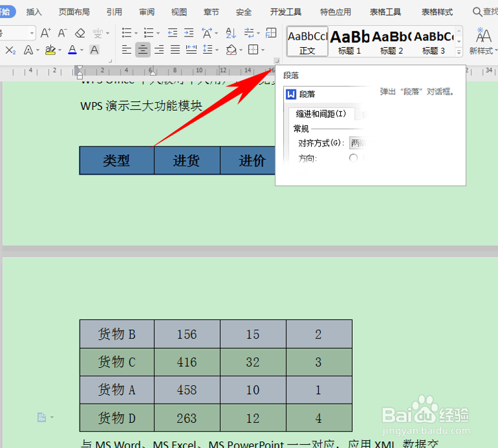Increase paragraph indent
Viewport: 498px width, 448px height.
click(189, 32)
